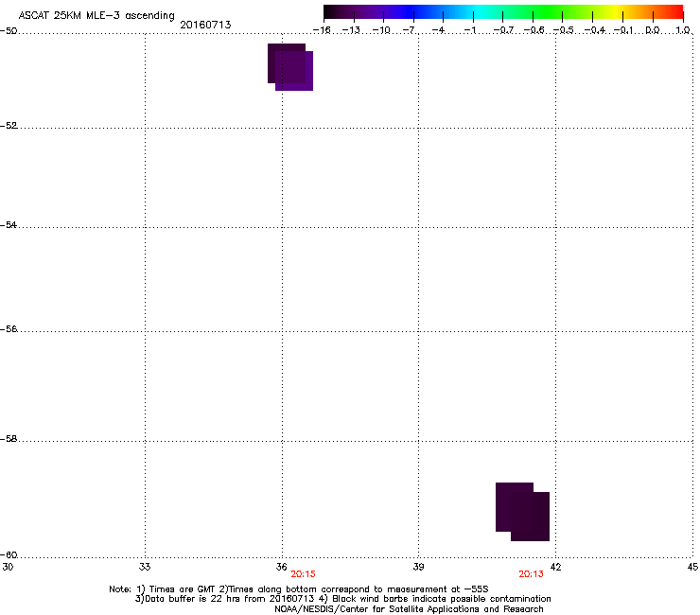
Task: Click the latitude axis label '-50'
Action: coord(9,31)
